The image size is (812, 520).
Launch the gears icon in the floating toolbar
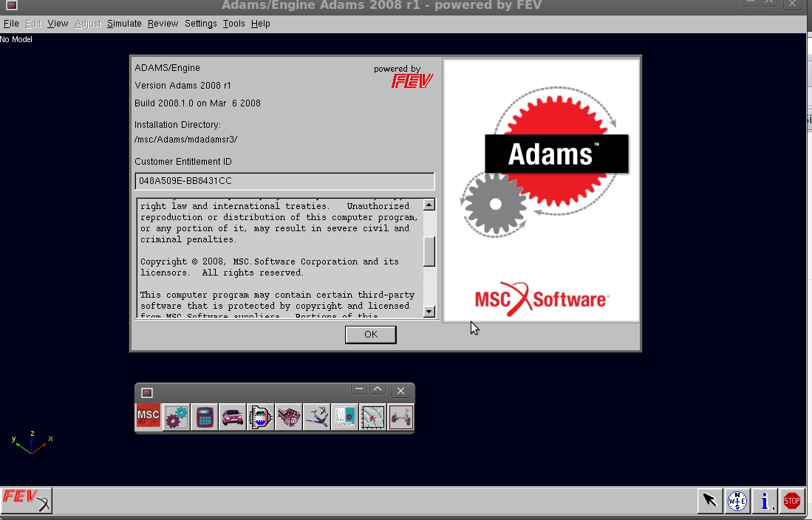176,417
